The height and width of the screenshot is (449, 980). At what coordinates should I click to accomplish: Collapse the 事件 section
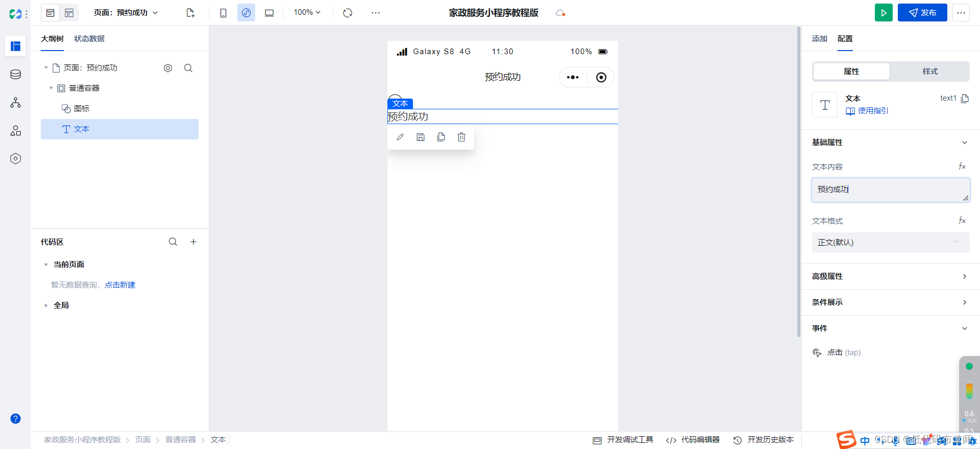coord(965,328)
